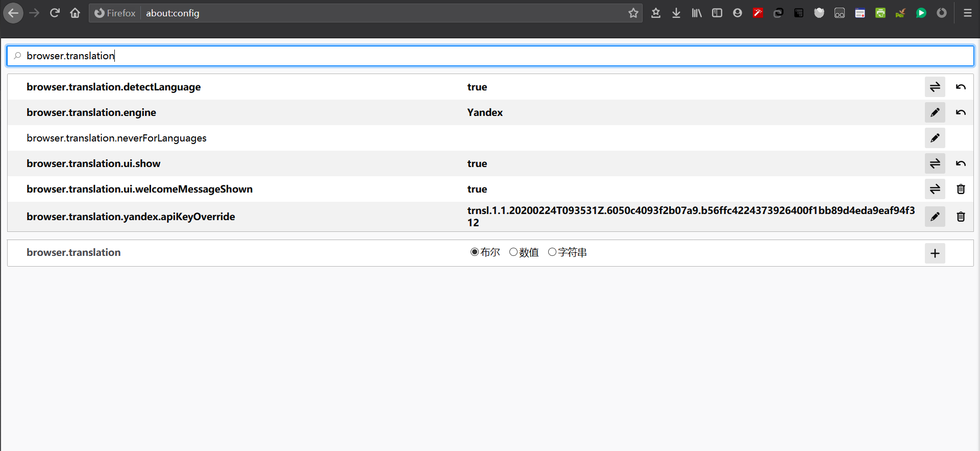Viewport: 980px width, 451px height.
Task: Select the 字符串 (string) radio button
Action: (x=552, y=252)
